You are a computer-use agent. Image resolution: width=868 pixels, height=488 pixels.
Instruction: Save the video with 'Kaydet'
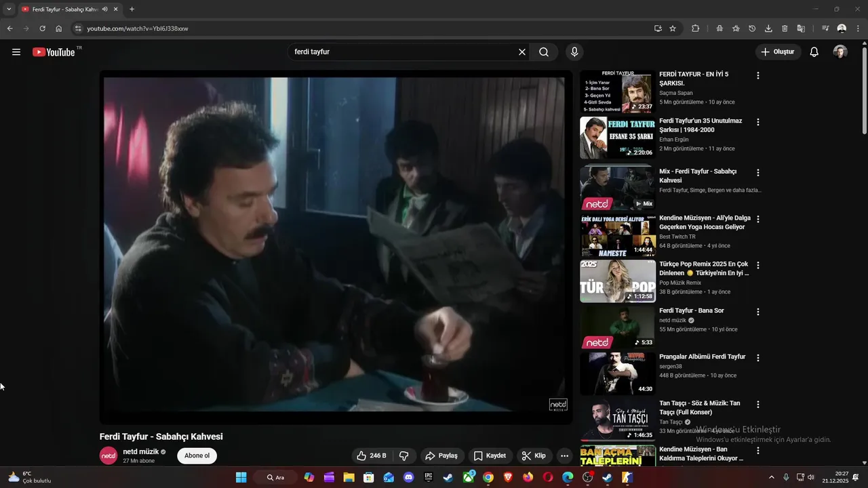click(490, 455)
